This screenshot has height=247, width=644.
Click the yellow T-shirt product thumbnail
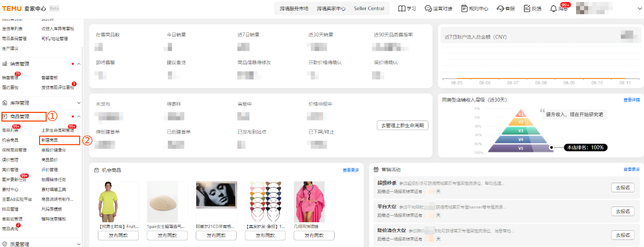(x=111, y=202)
